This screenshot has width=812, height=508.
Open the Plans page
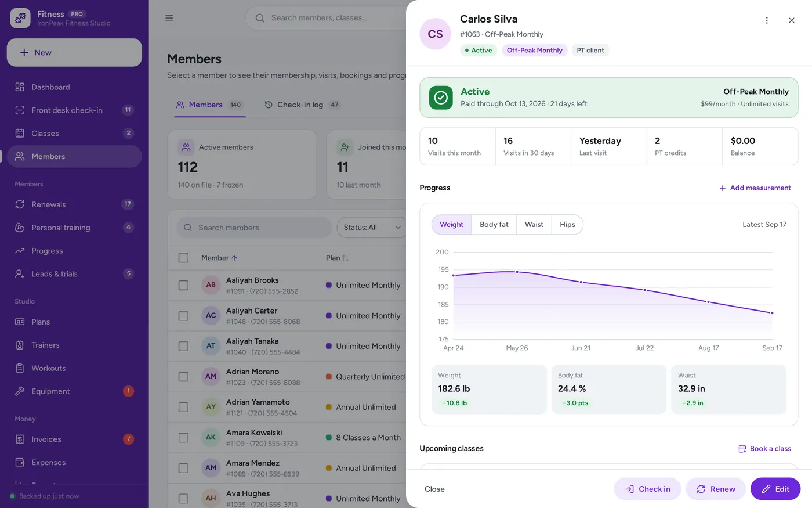74,322
